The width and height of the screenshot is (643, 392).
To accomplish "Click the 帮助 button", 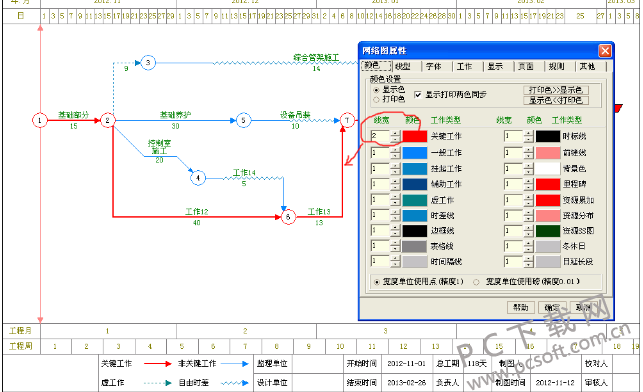I will [x=521, y=308].
